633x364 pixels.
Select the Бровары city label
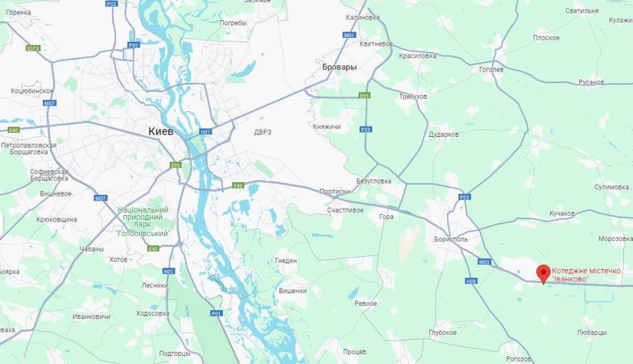pos(339,67)
